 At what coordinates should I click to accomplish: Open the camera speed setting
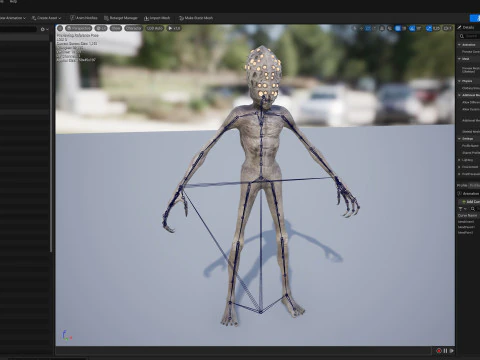(x=448, y=28)
